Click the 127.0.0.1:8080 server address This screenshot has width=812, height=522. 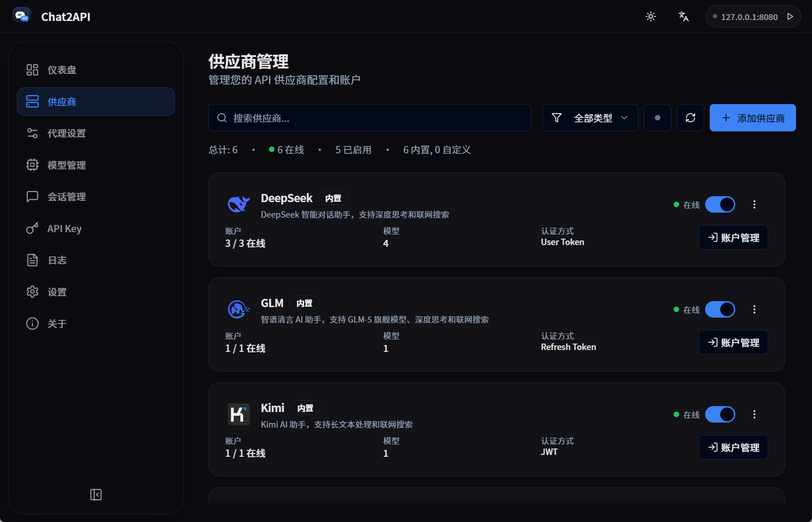tap(749, 17)
